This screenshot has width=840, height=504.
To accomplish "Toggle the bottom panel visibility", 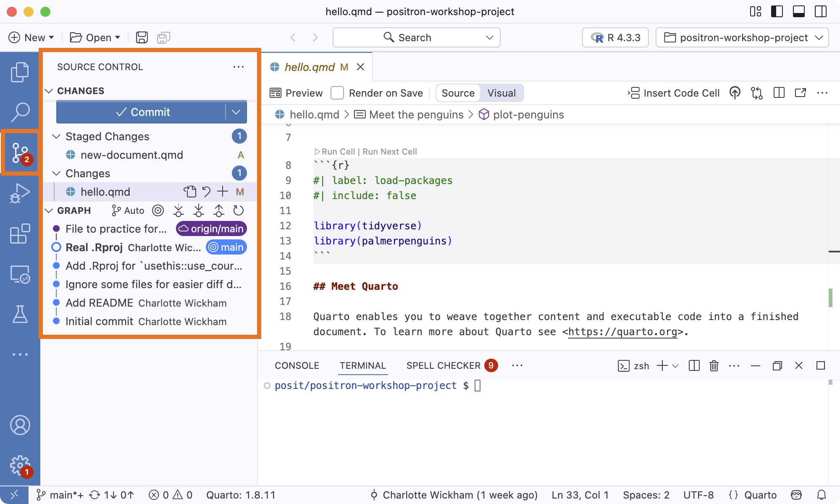I will pyautogui.click(x=799, y=11).
